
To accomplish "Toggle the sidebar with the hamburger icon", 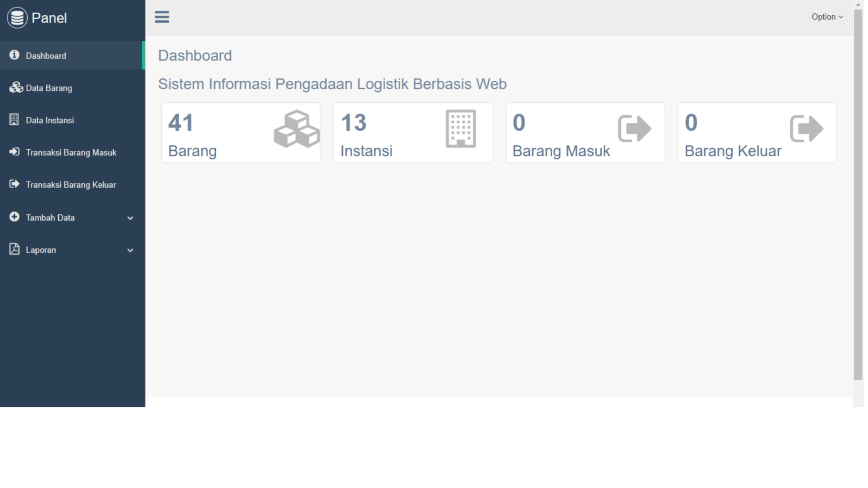I will 162,17.
